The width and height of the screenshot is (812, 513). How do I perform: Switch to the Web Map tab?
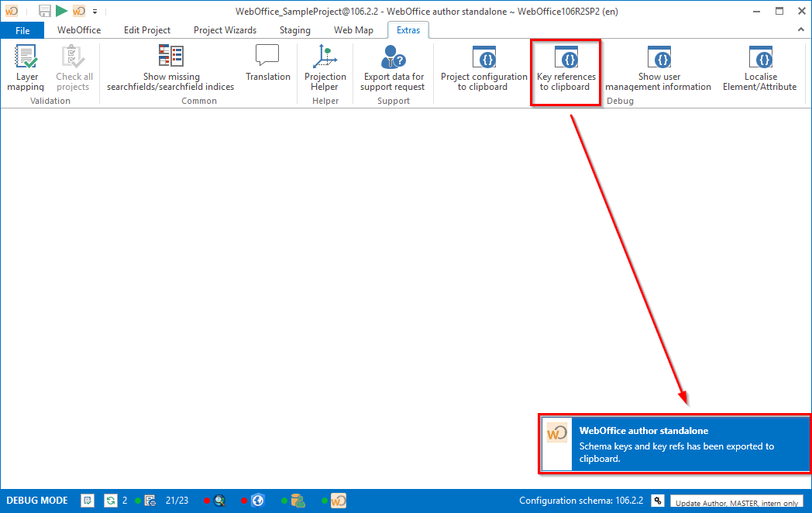click(353, 30)
